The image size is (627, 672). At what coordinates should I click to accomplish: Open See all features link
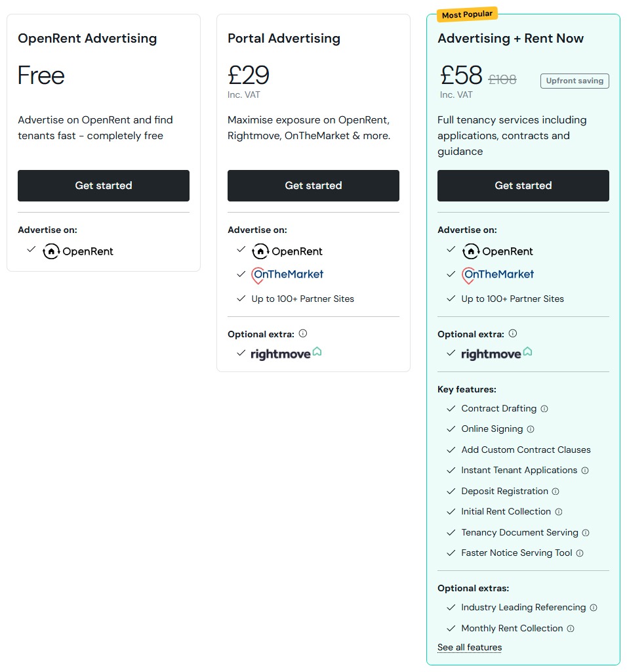coord(469,647)
